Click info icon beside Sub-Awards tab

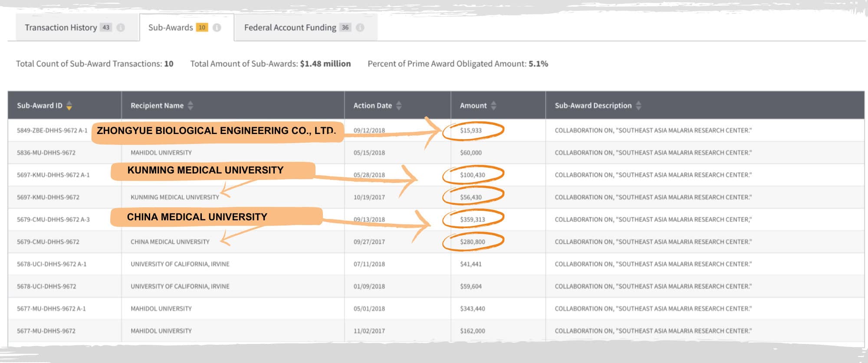pos(217,27)
